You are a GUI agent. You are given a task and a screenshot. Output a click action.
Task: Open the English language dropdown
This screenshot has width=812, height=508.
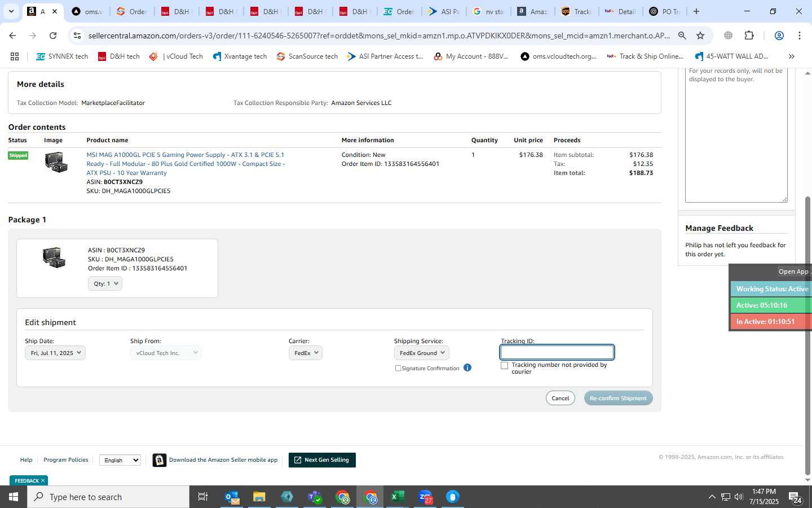120,460
